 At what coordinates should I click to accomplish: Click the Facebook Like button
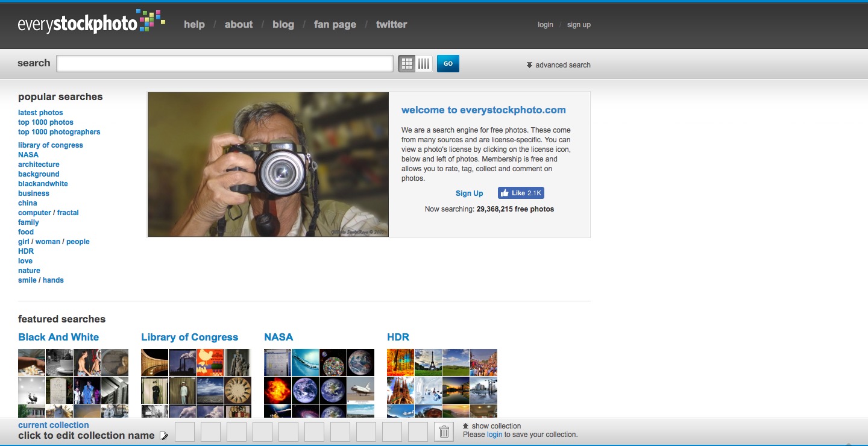pos(521,193)
